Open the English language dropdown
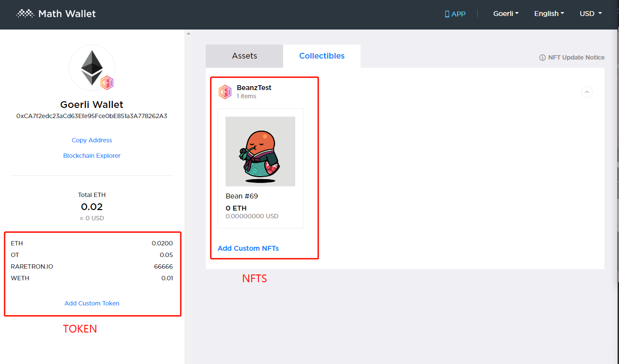 [x=549, y=14]
